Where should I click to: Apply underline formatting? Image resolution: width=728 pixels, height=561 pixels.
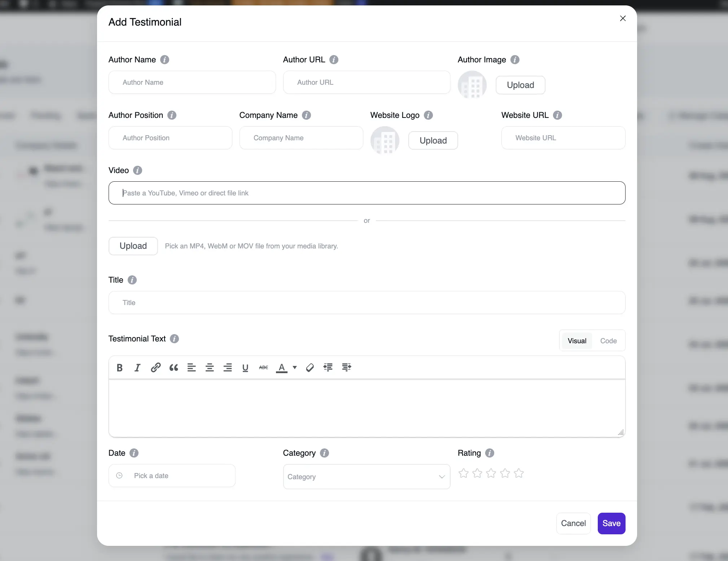coord(245,367)
